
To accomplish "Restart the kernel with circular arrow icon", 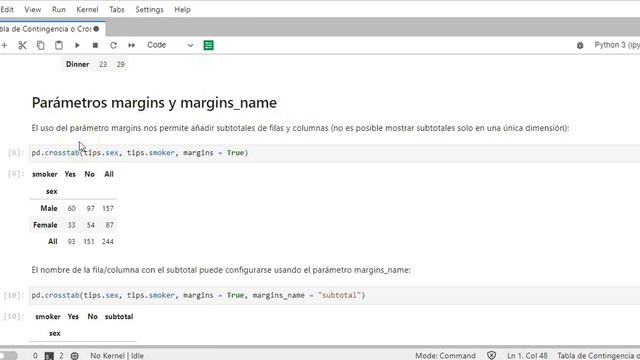I will pos(113,45).
